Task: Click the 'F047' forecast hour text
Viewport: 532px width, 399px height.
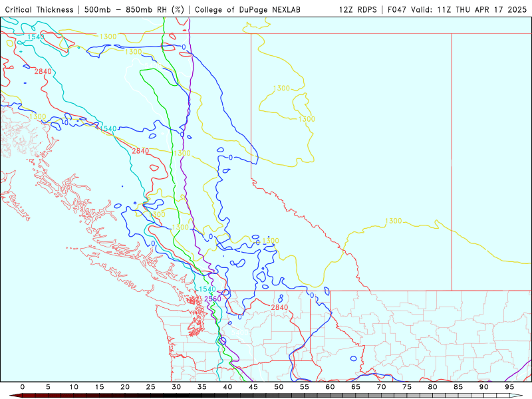Action: [x=397, y=9]
